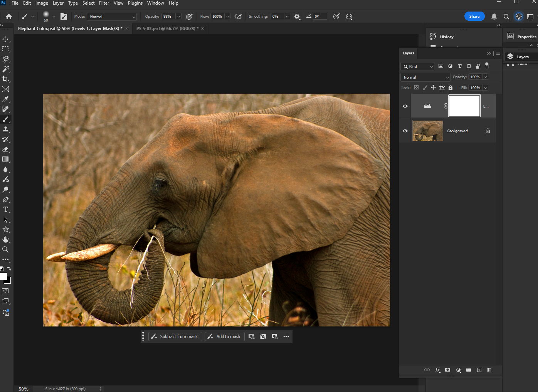Viewport: 538px width, 392px height.
Task: Click the delete layer trash icon
Action: [489, 370]
